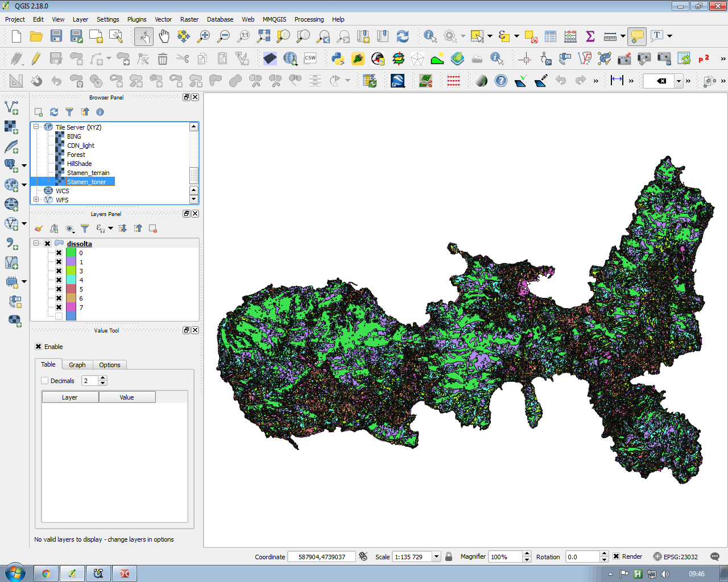Open the Python console
The height and width of the screenshot is (582, 728).
tap(338, 59)
